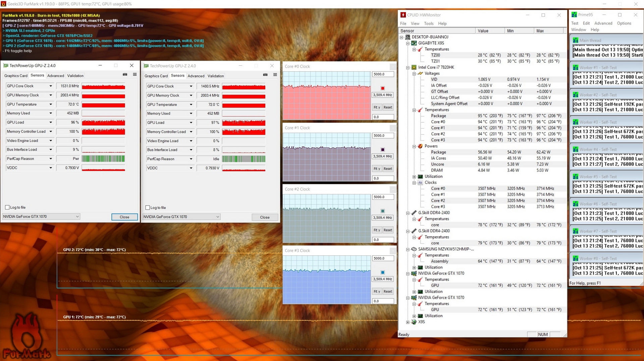
Task: Click Close button in left GPU-Z window
Action: click(124, 217)
